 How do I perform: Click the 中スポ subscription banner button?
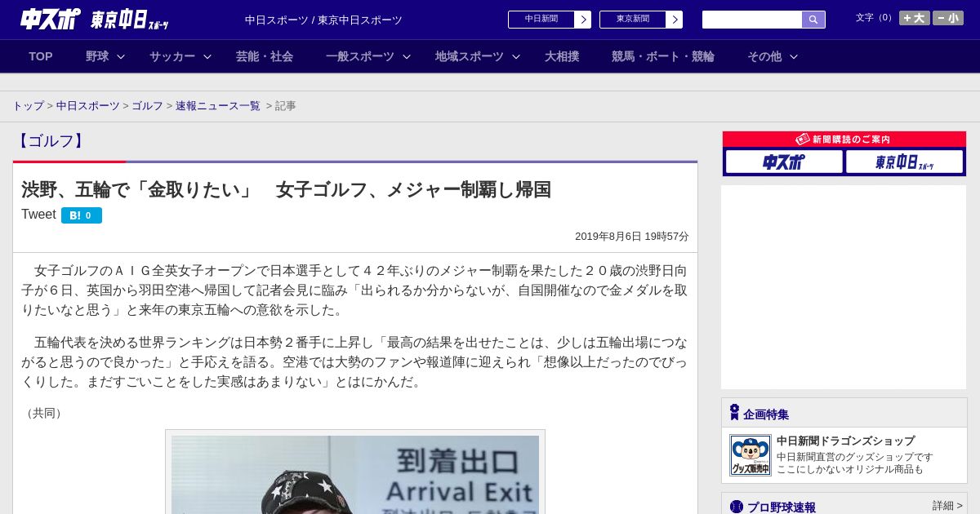tap(784, 162)
